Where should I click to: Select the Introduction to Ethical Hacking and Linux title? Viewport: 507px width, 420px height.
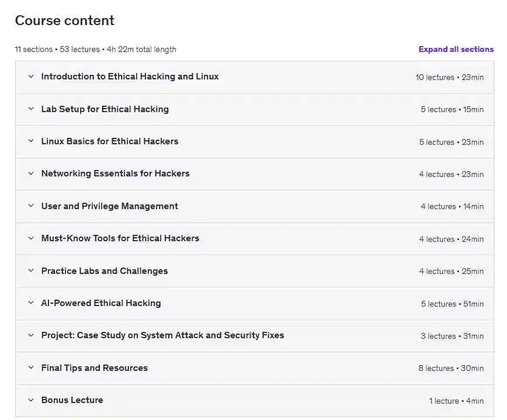(x=130, y=77)
